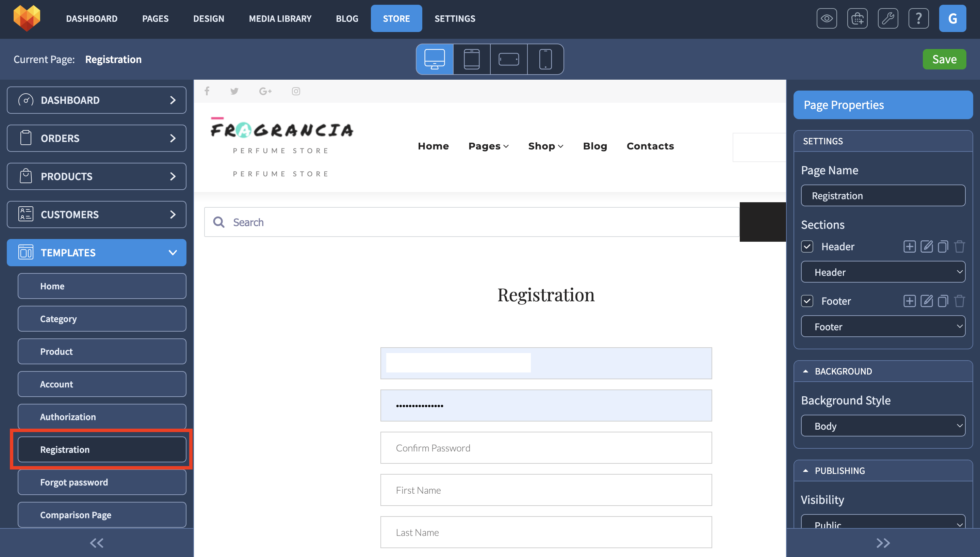Uncheck the Header section checkbox

(807, 246)
